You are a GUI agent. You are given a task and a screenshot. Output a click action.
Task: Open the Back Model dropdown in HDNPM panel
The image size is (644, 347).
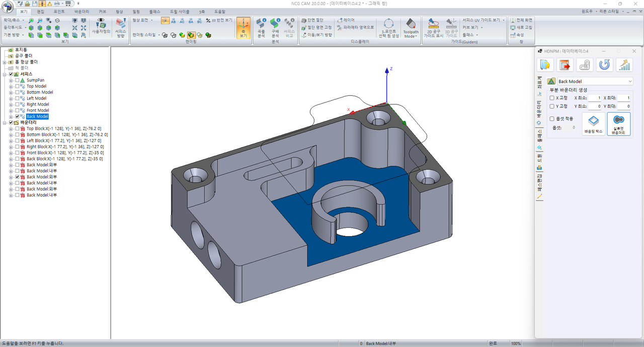pyautogui.click(x=630, y=81)
